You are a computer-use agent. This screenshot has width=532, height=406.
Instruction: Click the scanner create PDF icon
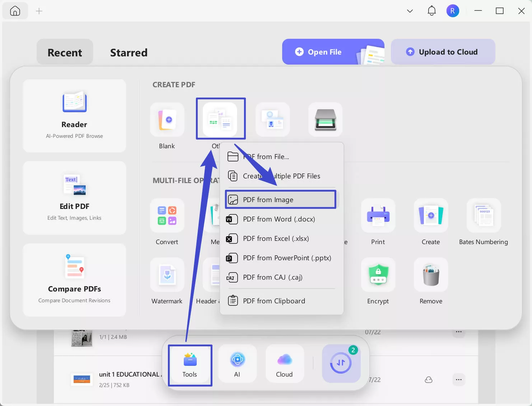tap(325, 120)
